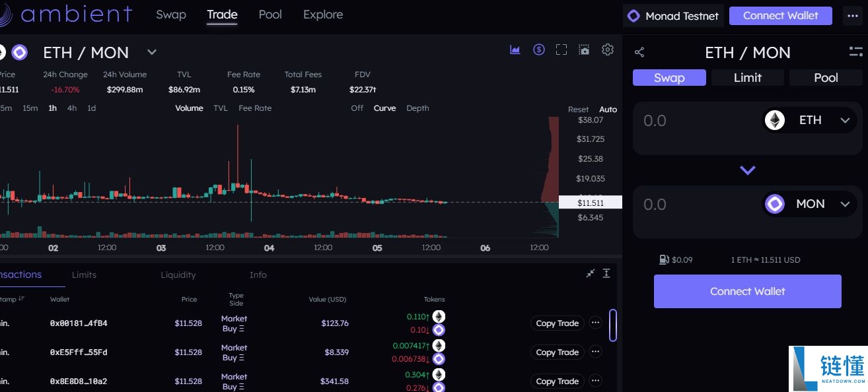
Task: Capture a chart screenshot with camera icon
Action: (x=584, y=49)
